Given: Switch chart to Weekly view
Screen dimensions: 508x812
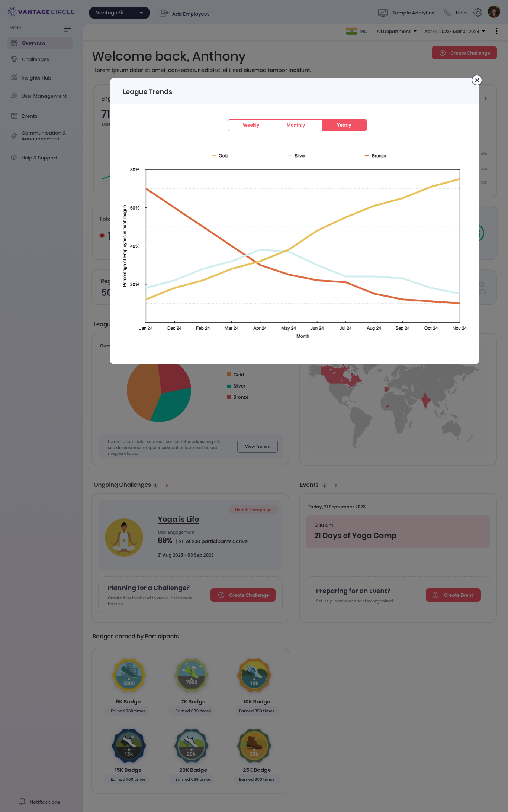Looking at the screenshot, I should (251, 125).
